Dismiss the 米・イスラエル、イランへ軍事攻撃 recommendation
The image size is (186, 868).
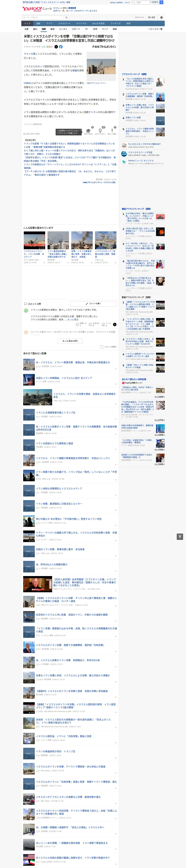[x=115, y=369]
